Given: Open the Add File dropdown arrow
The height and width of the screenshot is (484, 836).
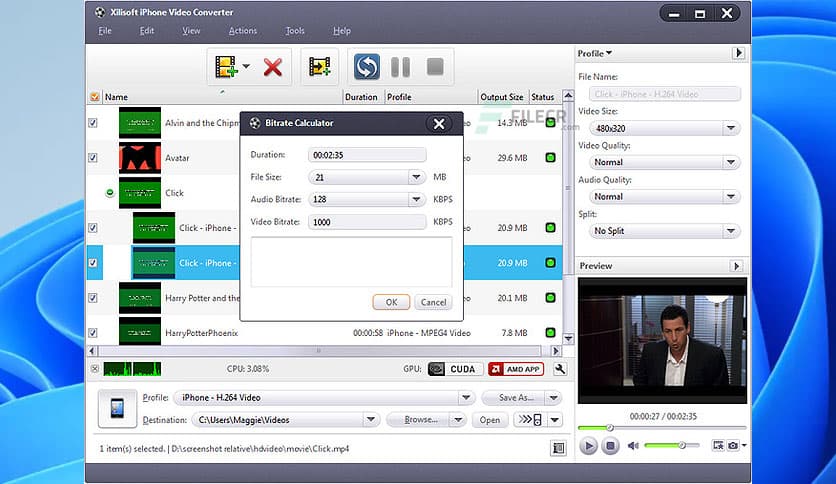Looking at the screenshot, I should [246, 67].
